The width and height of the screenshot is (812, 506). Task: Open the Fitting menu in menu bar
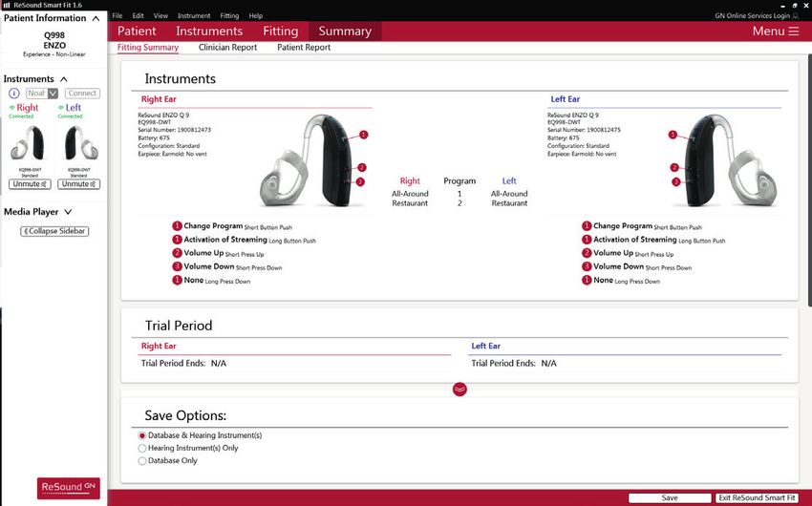(229, 16)
